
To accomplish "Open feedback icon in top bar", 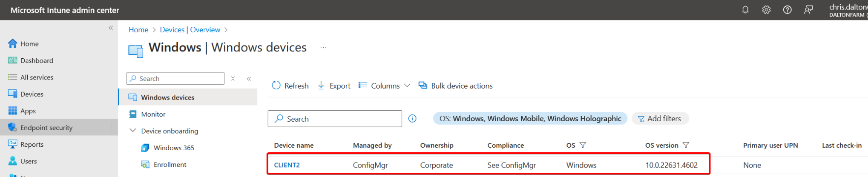I will [808, 10].
